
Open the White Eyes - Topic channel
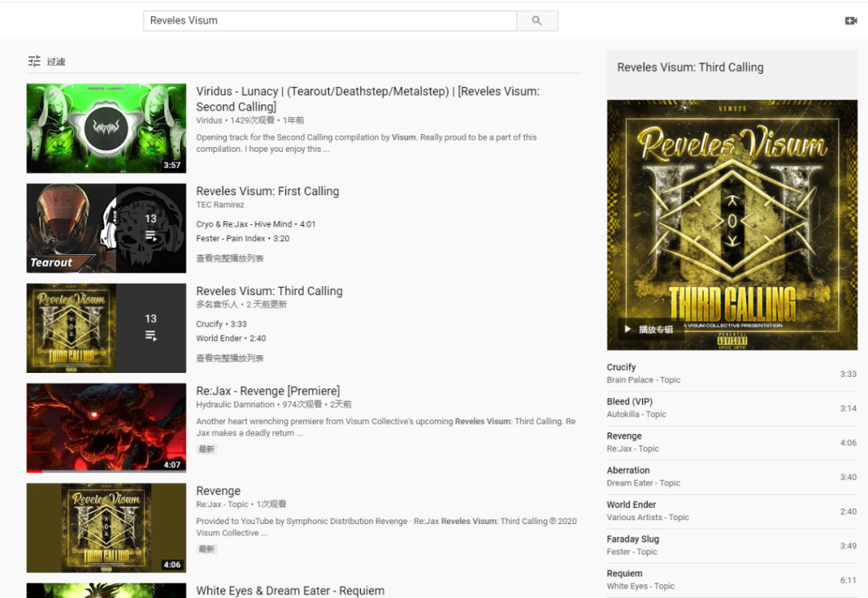(641, 586)
